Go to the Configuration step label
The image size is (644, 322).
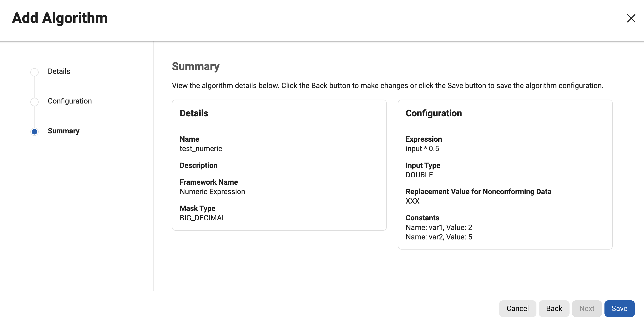(69, 101)
